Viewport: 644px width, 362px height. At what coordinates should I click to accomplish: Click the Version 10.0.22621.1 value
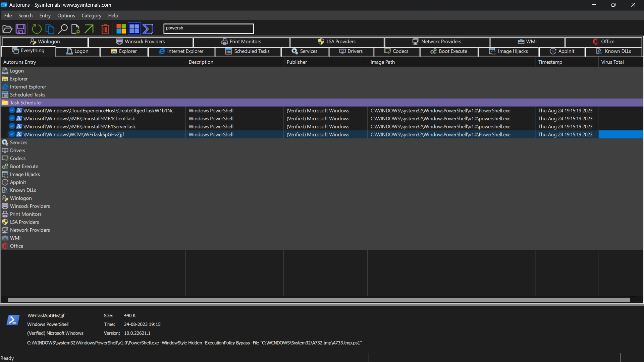(137, 333)
